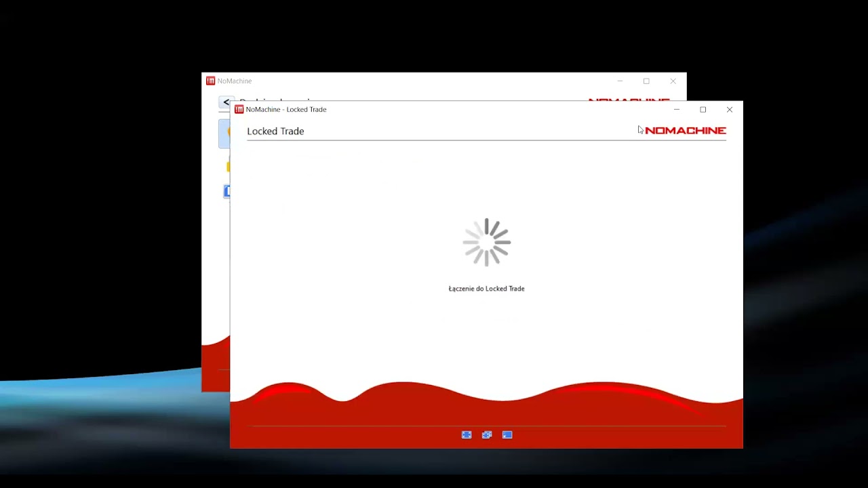868x488 pixels.
Task: Click the "NoMachine - Locked Trade" title bar text
Action: pyautogui.click(x=286, y=109)
